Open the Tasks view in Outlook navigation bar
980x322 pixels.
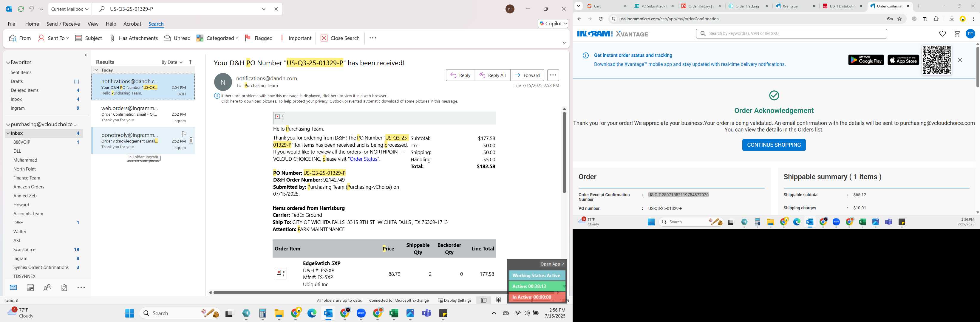coord(64,288)
